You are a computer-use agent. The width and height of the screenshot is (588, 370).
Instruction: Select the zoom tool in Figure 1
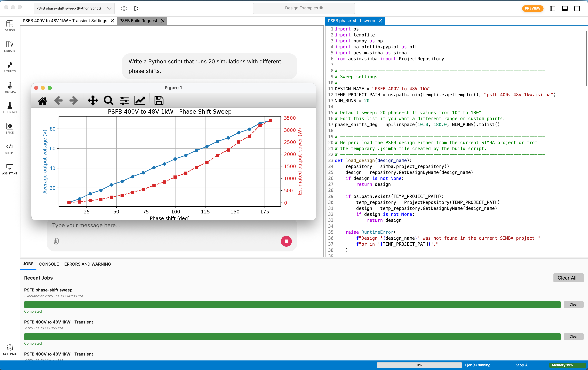[x=108, y=101]
